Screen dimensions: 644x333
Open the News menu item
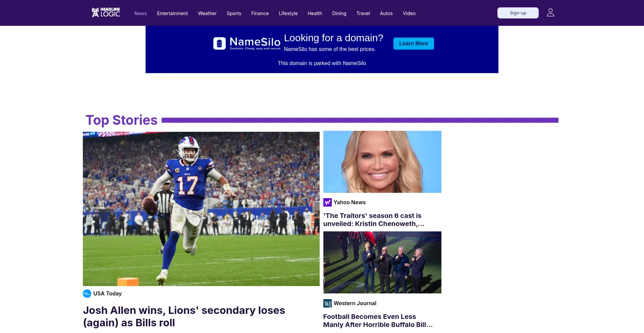click(141, 13)
